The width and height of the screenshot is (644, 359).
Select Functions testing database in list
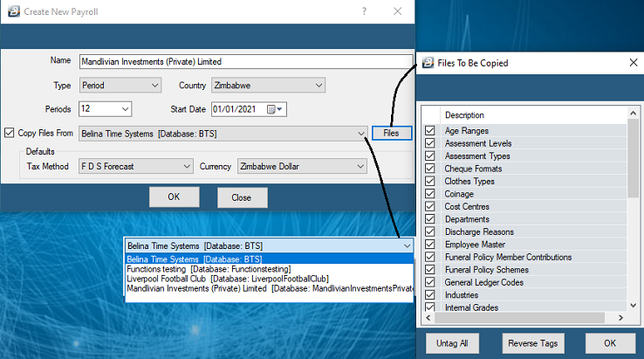pyautogui.click(x=269, y=269)
